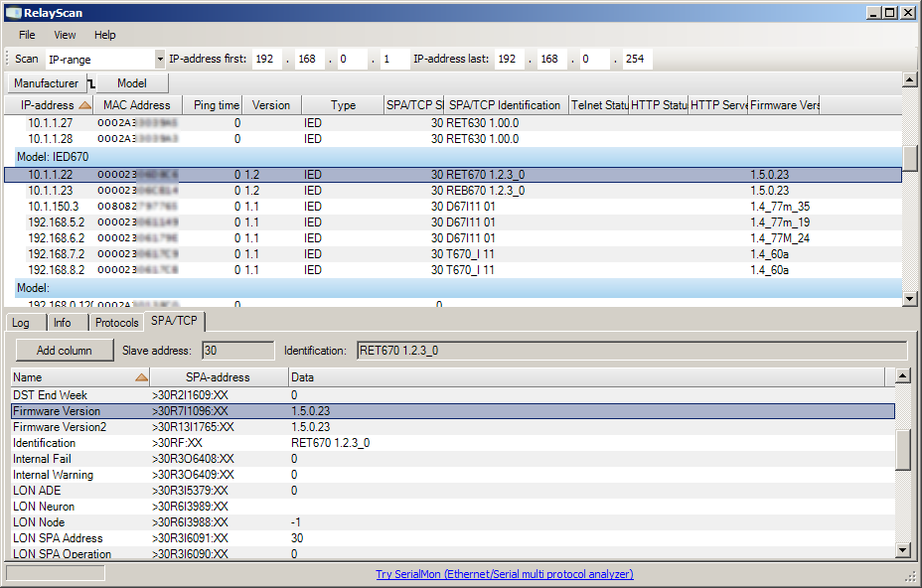Open the Try SerialMon link
This screenshot has height=588, width=922.
click(x=505, y=574)
